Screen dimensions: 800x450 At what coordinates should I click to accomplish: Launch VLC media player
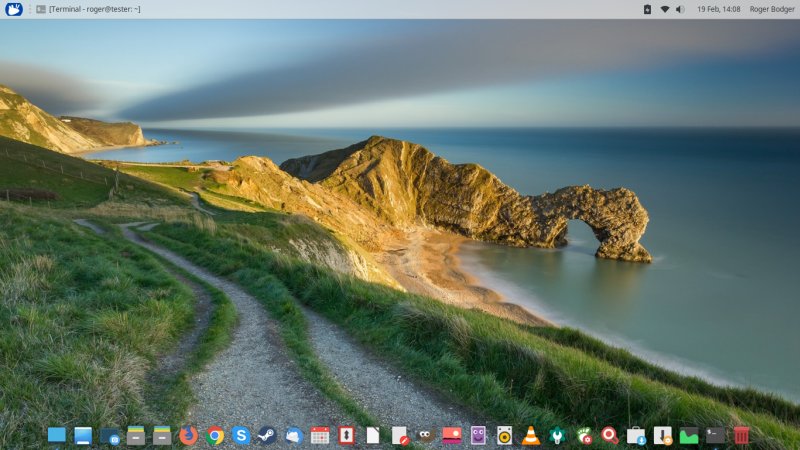pos(531,435)
